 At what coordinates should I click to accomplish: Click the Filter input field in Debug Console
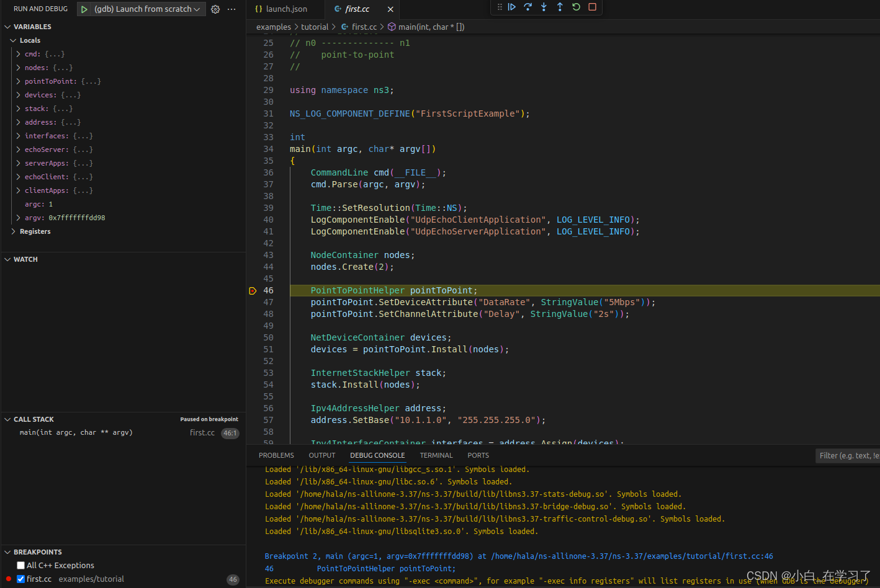848,455
